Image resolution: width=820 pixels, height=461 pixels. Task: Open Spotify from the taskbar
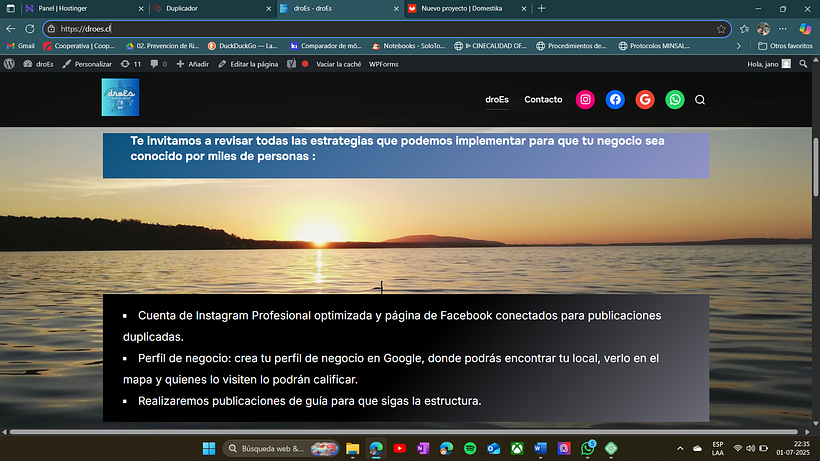[x=470, y=448]
